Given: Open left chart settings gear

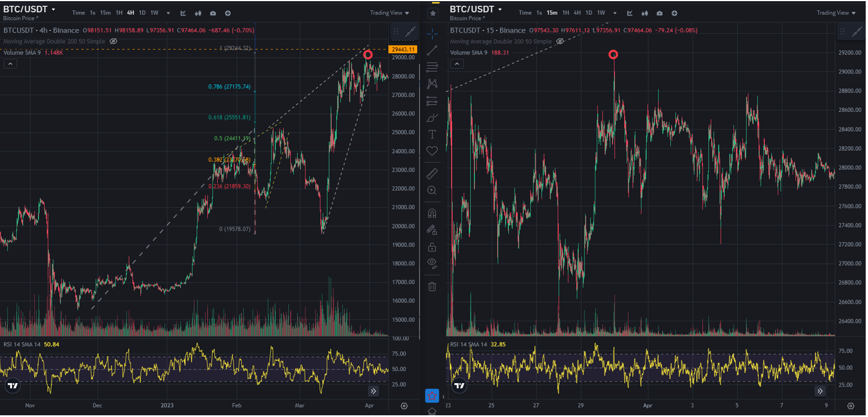Looking at the screenshot, I should [404, 406].
